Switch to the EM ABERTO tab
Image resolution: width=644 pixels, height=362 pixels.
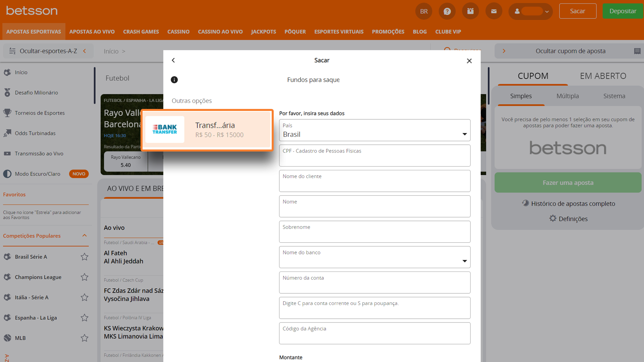click(603, 76)
